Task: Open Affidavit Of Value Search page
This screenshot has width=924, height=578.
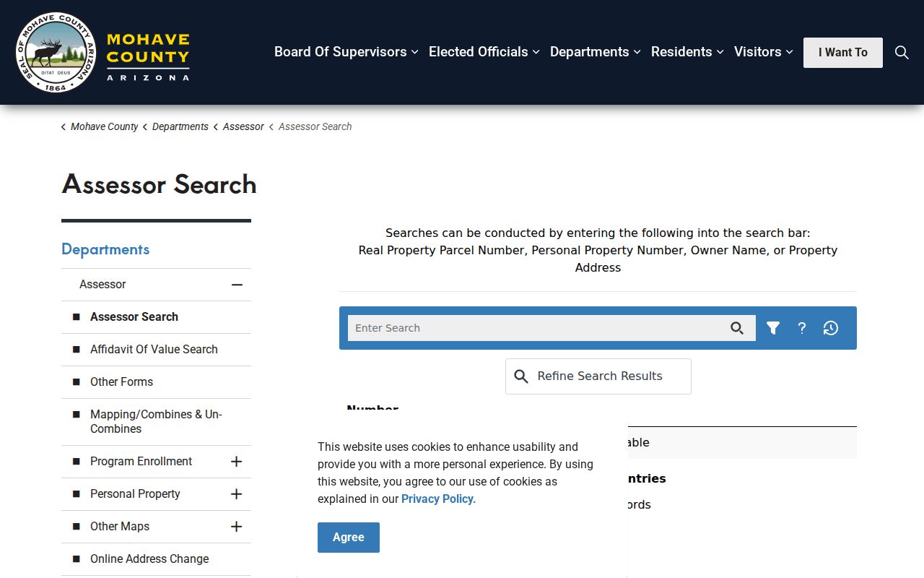Action: coord(154,349)
